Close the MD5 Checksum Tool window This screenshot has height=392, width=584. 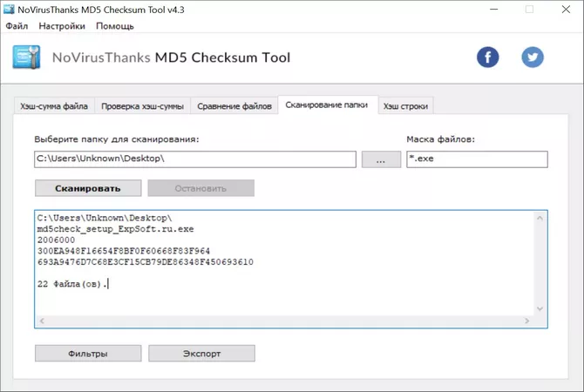point(566,10)
